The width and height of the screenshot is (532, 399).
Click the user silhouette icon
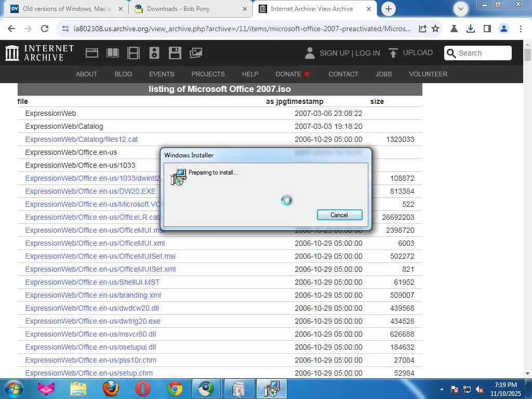pyautogui.click(x=310, y=53)
